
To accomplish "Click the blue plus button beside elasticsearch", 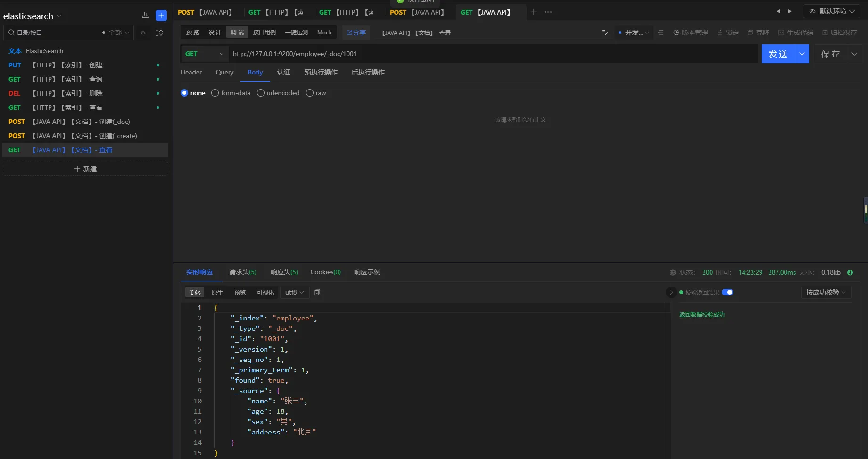I will 161,16.
